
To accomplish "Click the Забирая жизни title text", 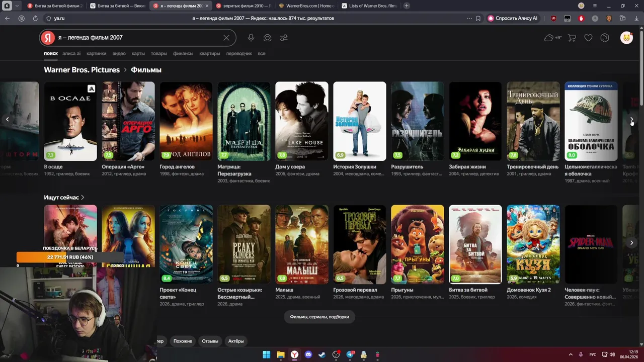I will tap(467, 167).
